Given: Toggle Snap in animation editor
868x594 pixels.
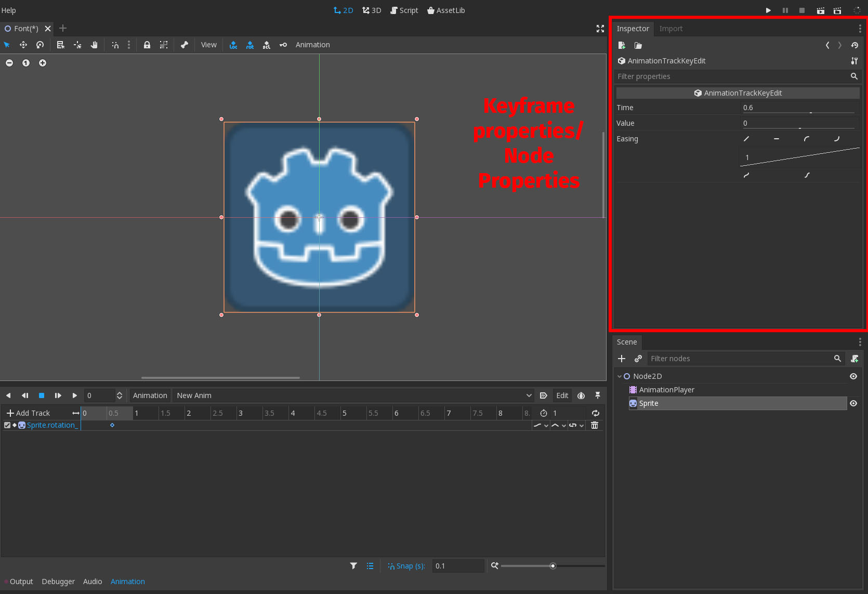Looking at the screenshot, I should click(x=406, y=566).
